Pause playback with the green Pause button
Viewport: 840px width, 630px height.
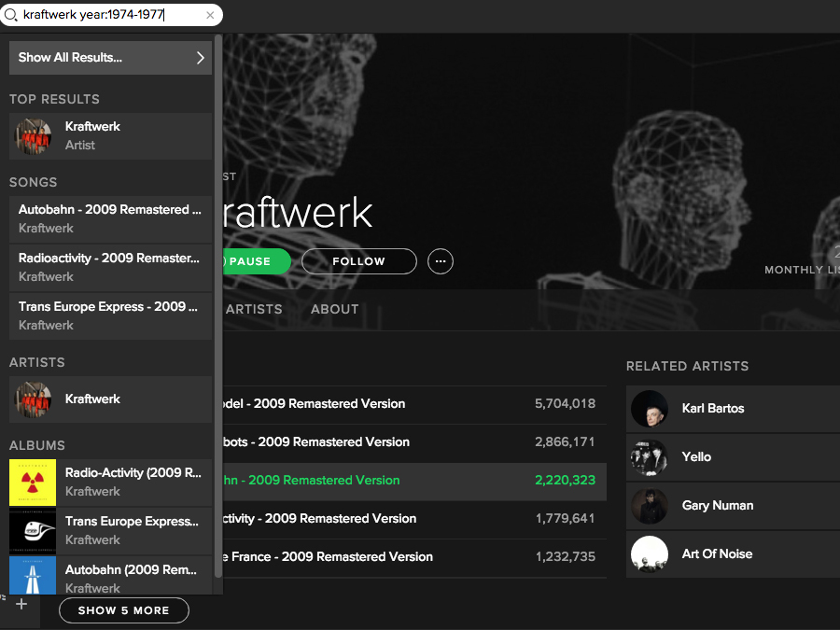click(x=257, y=261)
